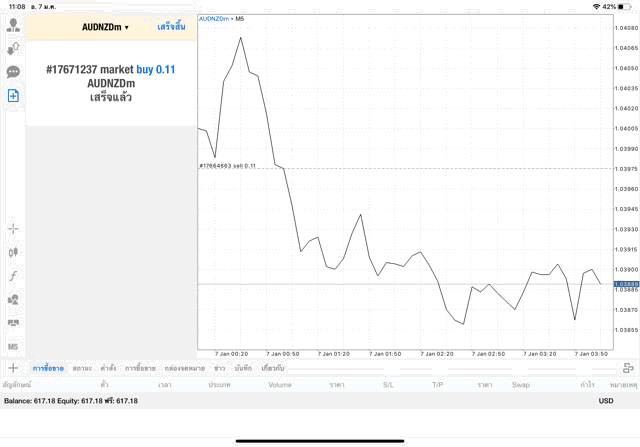The height and width of the screenshot is (447, 640).
Task: Switch to the การซื้อขาย trade tab
Action: tap(48, 369)
